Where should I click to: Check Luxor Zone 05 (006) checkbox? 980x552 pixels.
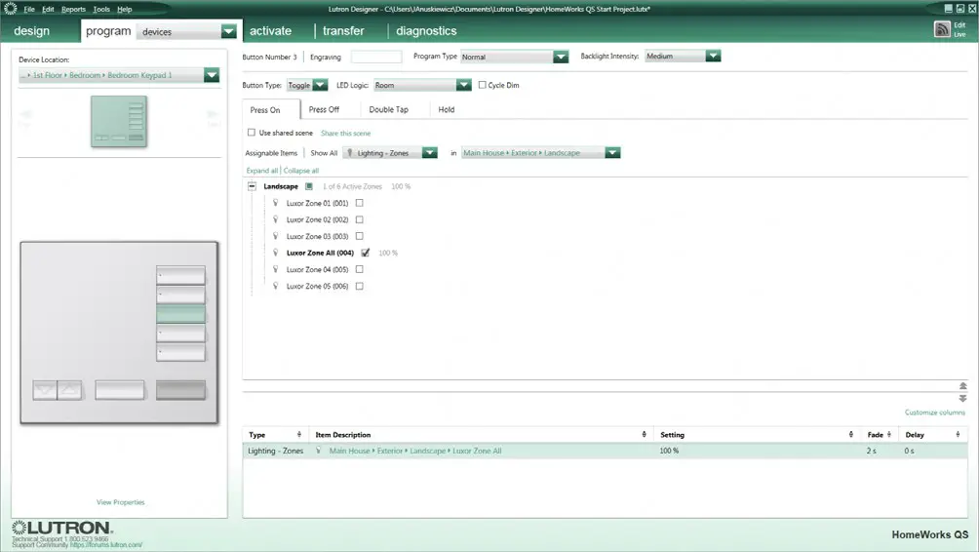click(x=360, y=286)
